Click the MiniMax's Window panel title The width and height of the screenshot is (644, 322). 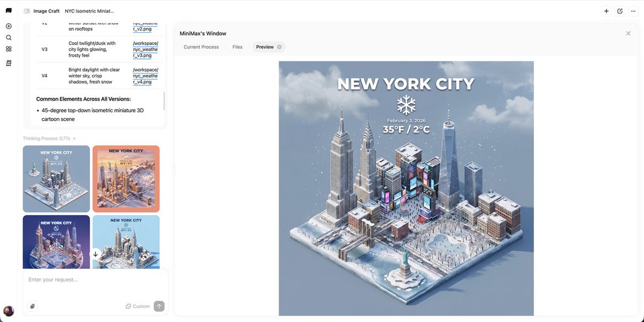point(203,33)
